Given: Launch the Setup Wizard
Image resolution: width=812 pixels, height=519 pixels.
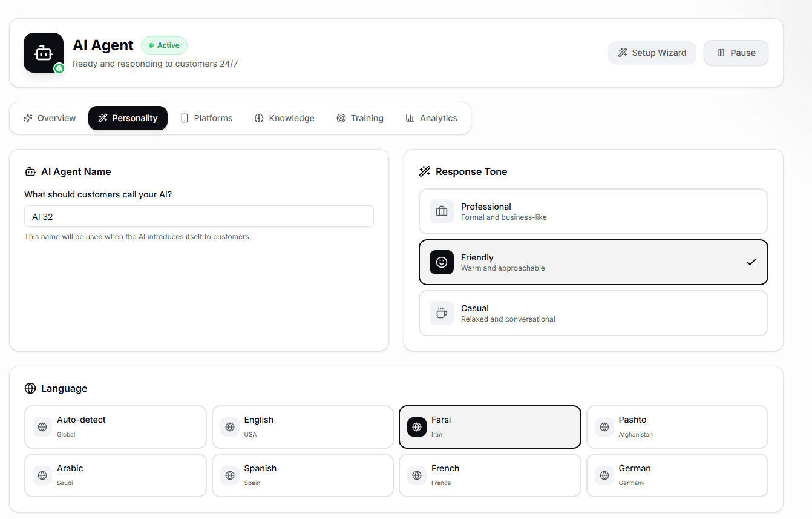Looking at the screenshot, I should tap(652, 53).
